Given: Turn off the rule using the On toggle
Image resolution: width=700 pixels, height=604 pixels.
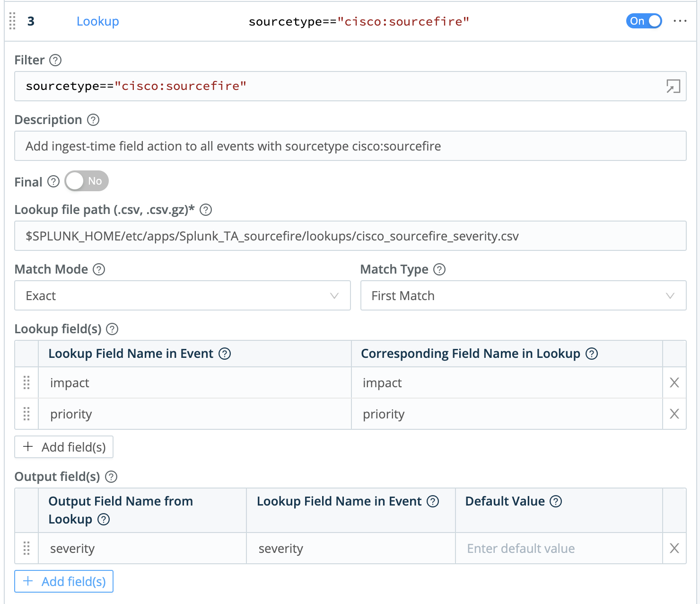Looking at the screenshot, I should 644,21.
